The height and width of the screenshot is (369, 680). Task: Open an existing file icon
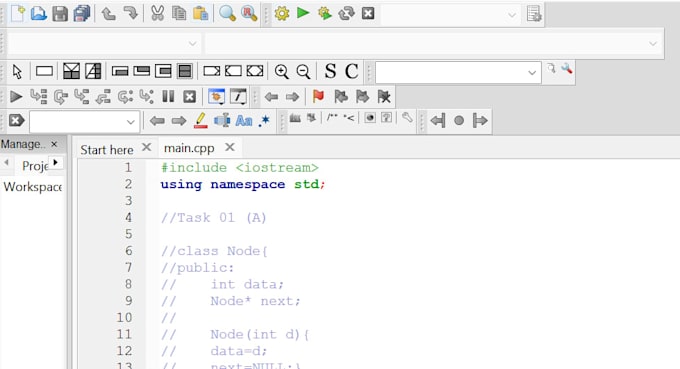tap(39, 14)
